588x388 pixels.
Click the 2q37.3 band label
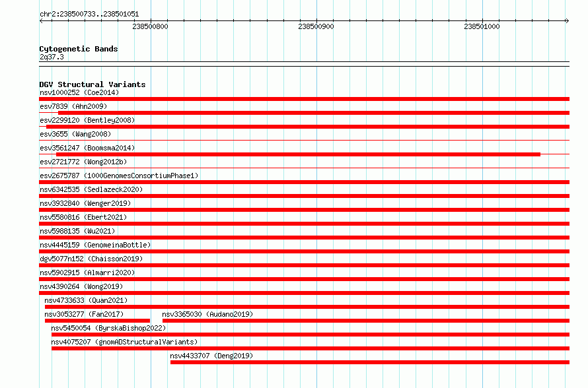point(52,57)
